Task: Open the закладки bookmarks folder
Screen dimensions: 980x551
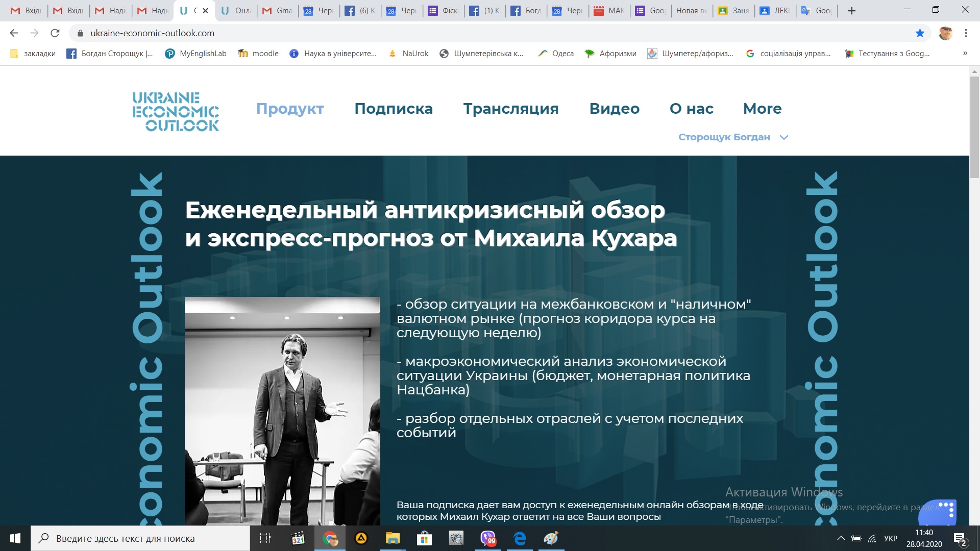Action: point(33,54)
